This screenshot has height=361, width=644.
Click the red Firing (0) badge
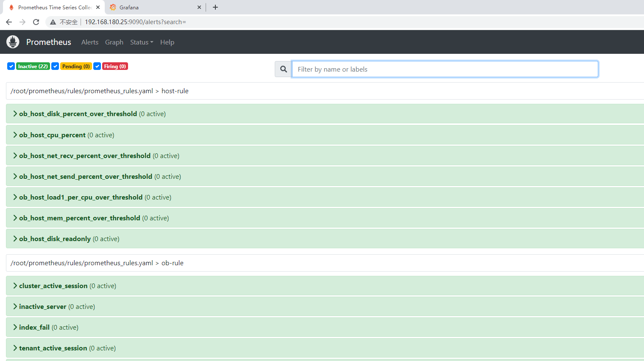[115, 66]
